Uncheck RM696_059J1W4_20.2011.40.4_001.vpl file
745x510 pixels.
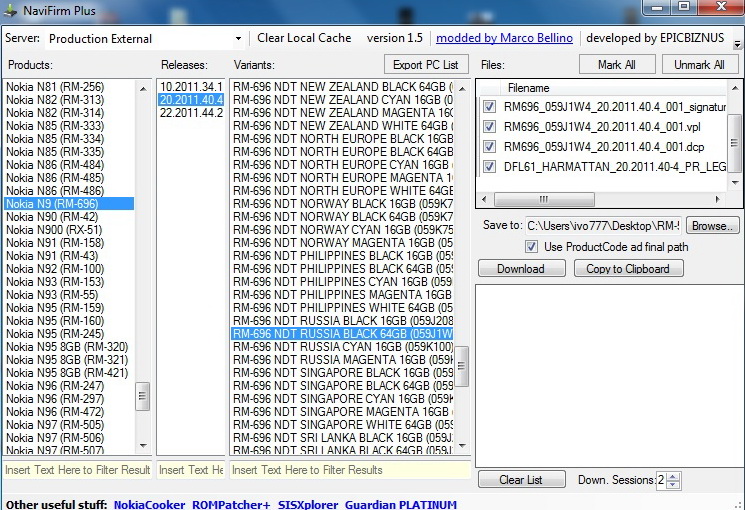coord(489,127)
